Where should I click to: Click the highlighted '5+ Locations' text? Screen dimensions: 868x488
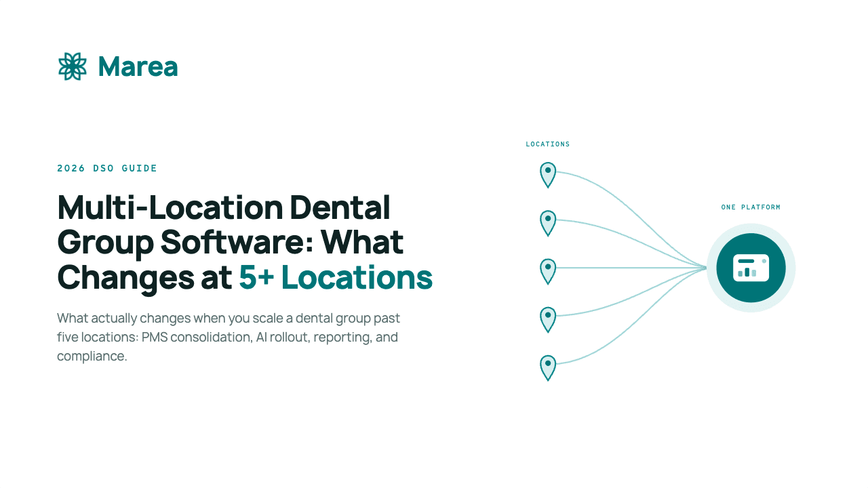[336, 277]
